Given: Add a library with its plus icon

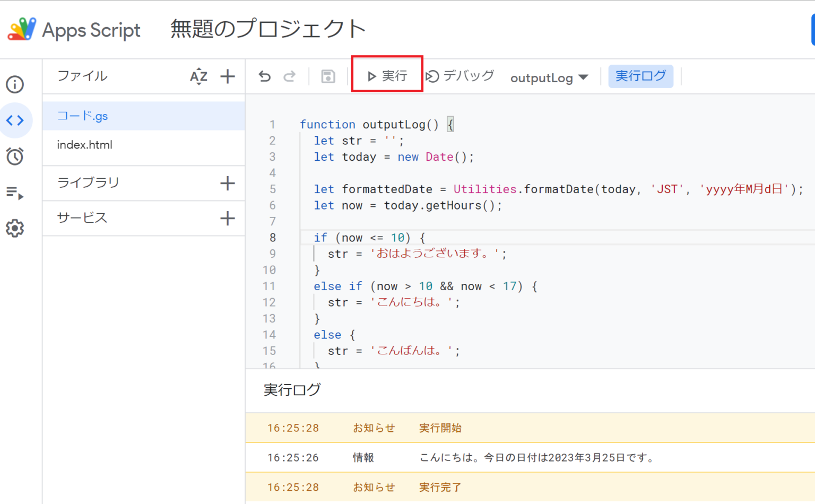Looking at the screenshot, I should click(x=227, y=183).
